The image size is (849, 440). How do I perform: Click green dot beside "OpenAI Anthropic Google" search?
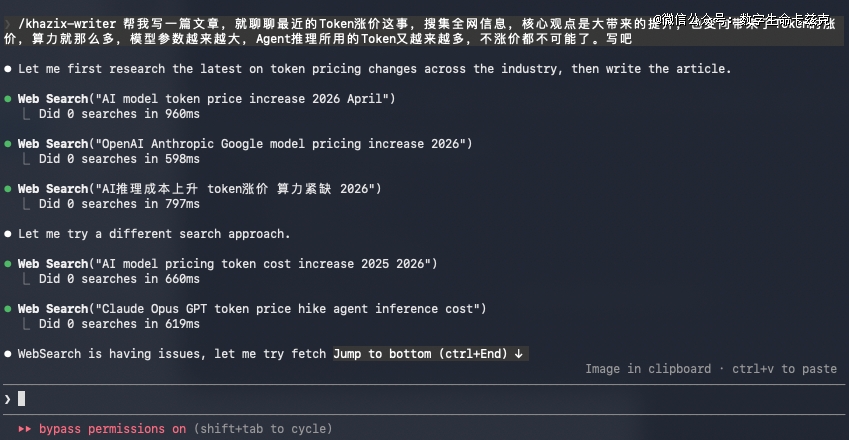click(x=8, y=144)
